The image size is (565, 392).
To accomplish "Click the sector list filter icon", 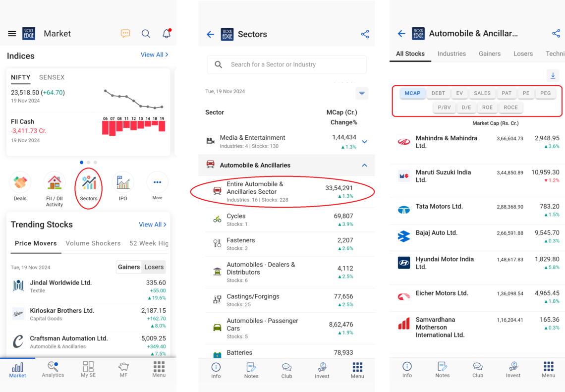I will point(362,94).
